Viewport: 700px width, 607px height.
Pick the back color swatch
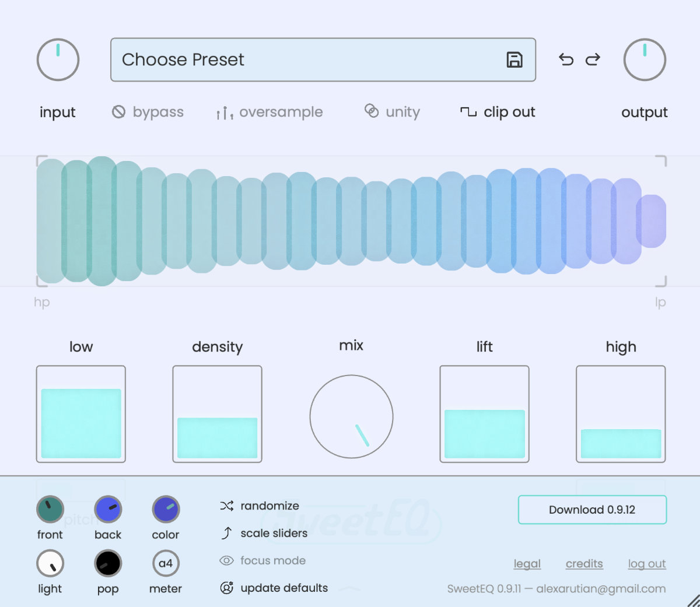click(108, 510)
